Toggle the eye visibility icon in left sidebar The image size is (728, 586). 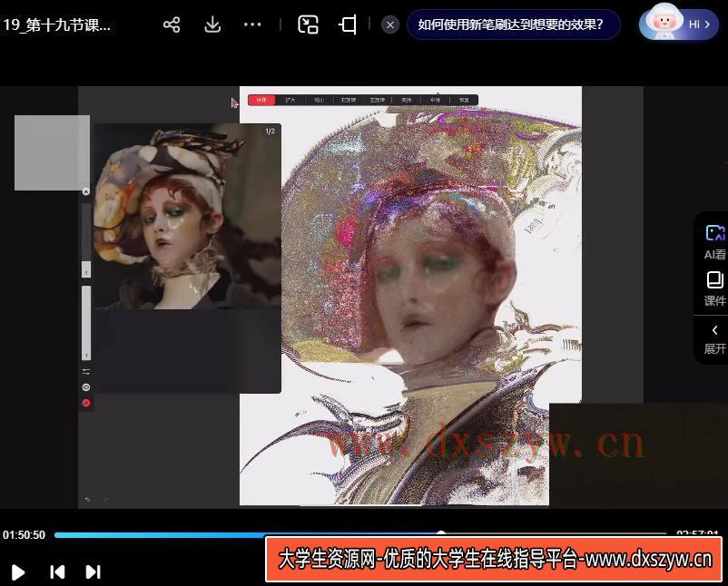[x=86, y=387]
